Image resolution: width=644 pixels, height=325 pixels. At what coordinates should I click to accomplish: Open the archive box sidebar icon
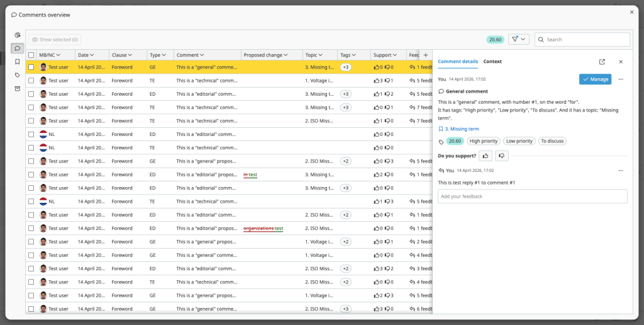17,88
